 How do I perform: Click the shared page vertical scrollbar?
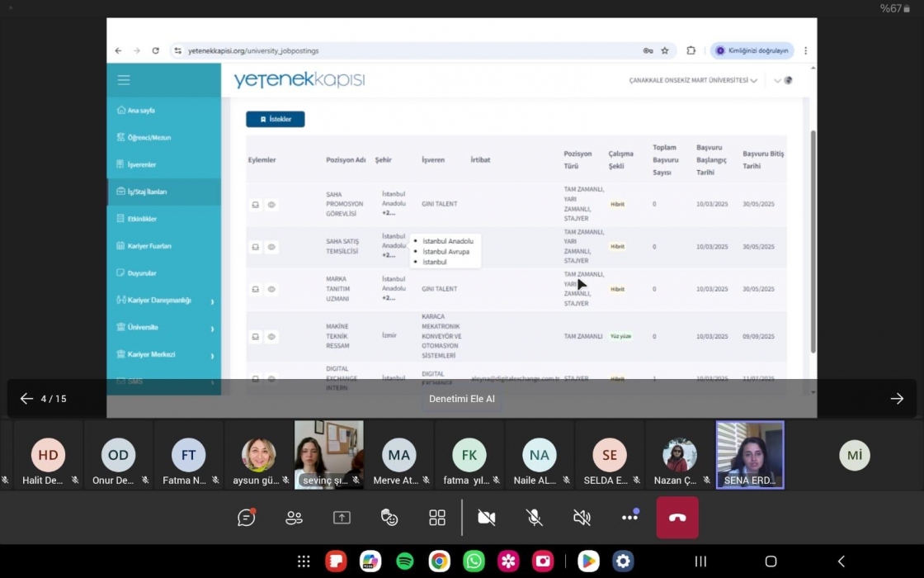pos(813,242)
